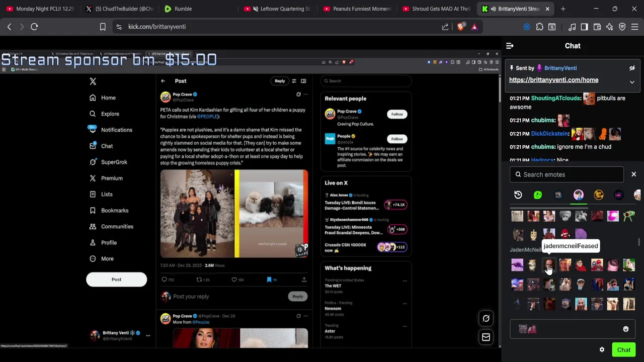The image size is (644, 362).
Task: Click the envelope icon over the video
Action: tap(486, 337)
